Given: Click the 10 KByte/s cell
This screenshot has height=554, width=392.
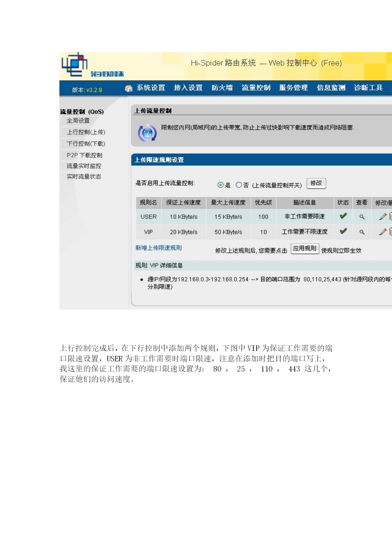Looking at the screenshot, I should coord(184,217).
